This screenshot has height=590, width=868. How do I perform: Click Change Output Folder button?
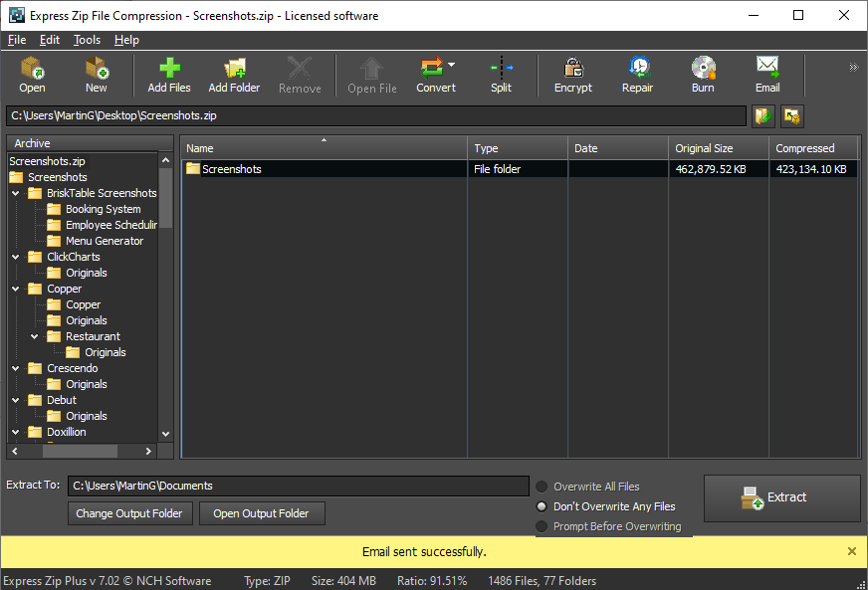(x=130, y=513)
